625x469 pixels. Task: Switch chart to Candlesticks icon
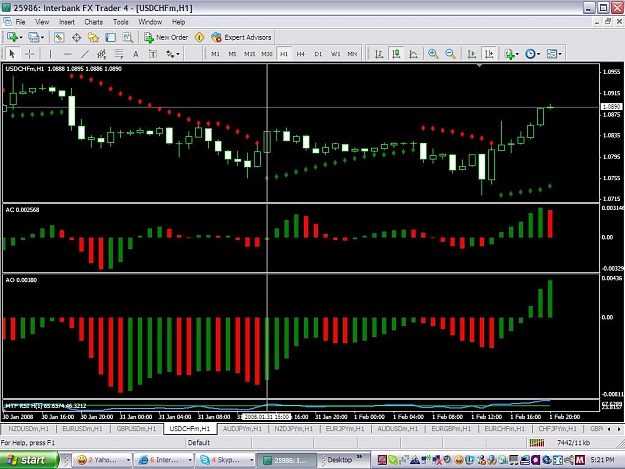click(396, 54)
